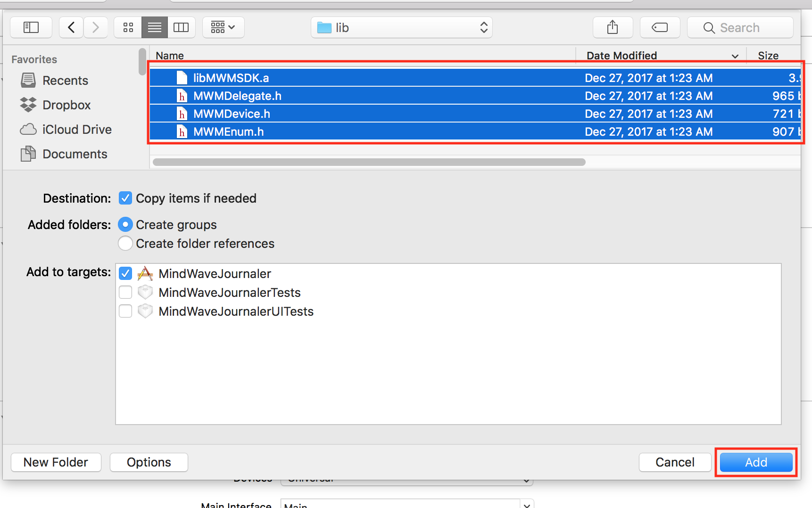Open the item grouping dropdown
812x508 pixels.
click(x=223, y=27)
